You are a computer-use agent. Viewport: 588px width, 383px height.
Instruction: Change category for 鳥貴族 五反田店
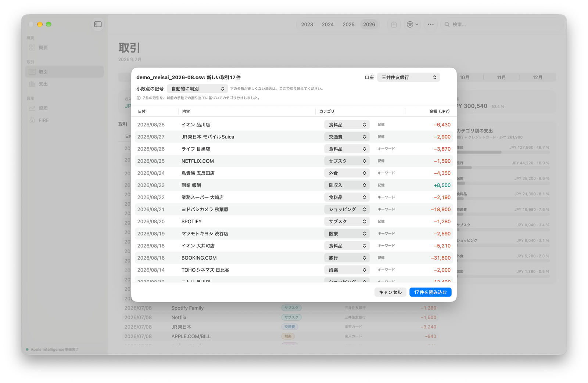[347, 173]
